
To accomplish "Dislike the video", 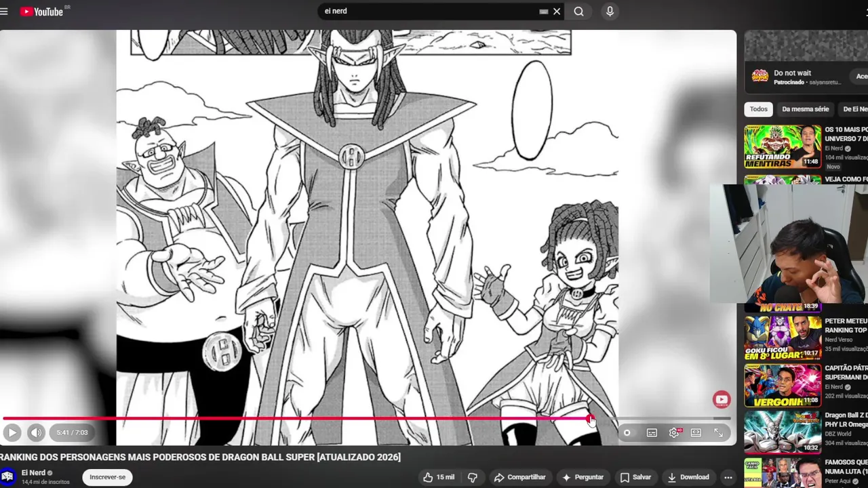I will coord(473,477).
